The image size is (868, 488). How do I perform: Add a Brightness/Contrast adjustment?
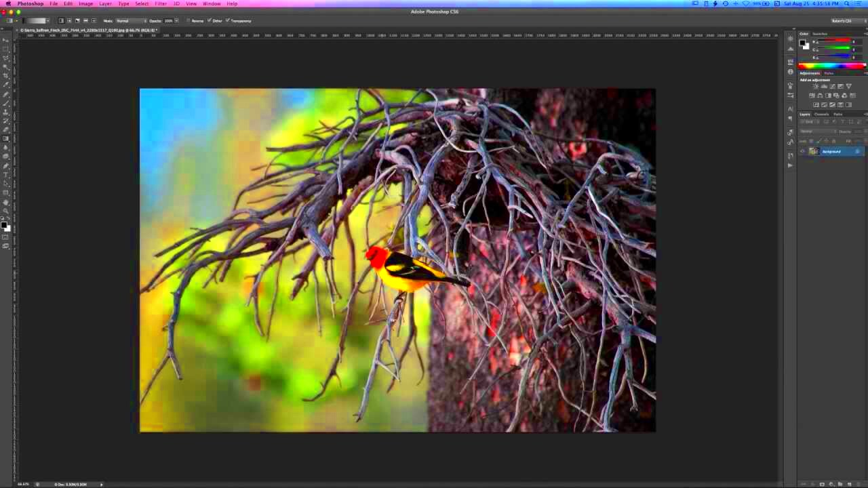click(x=816, y=86)
